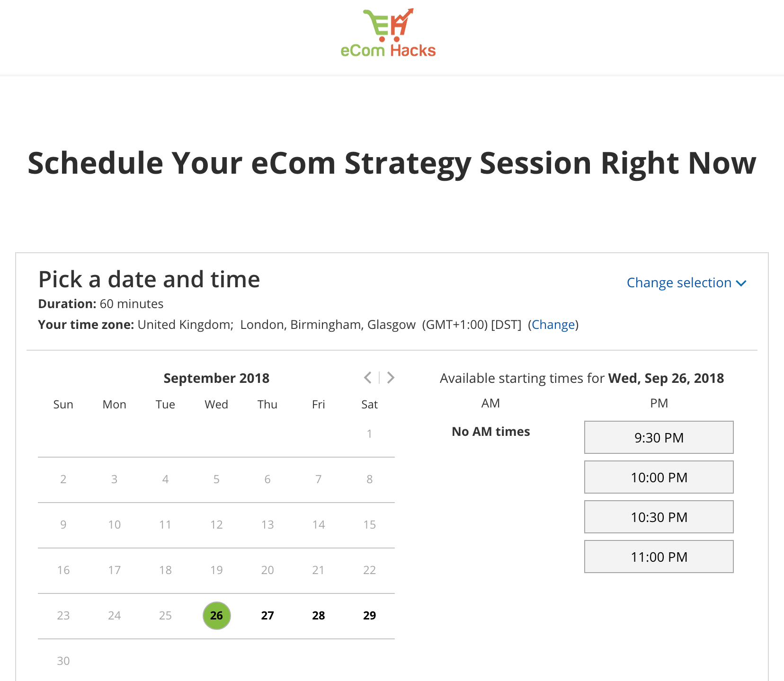The image size is (784, 681).
Task: Click September 25 in the calendar
Action: [x=165, y=616]
